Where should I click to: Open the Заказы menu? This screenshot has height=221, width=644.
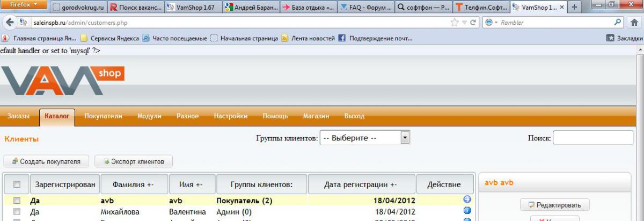pyautogui.click(x=19, y=116)
